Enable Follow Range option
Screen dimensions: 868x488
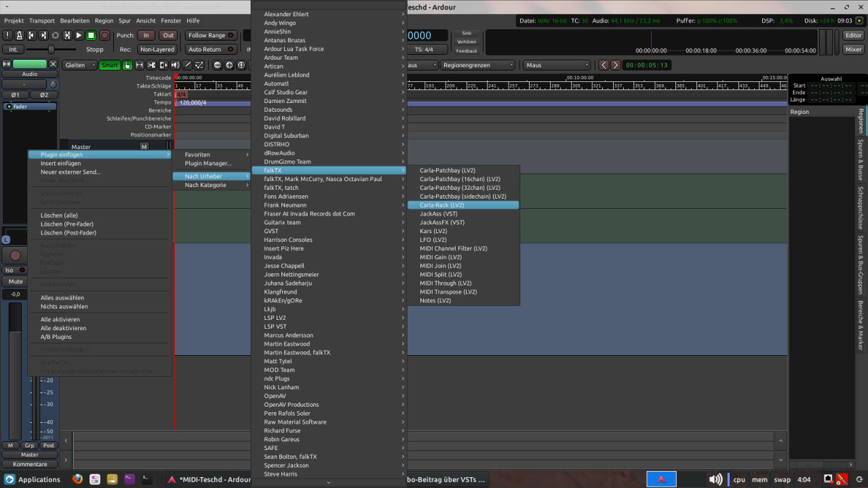211,35
